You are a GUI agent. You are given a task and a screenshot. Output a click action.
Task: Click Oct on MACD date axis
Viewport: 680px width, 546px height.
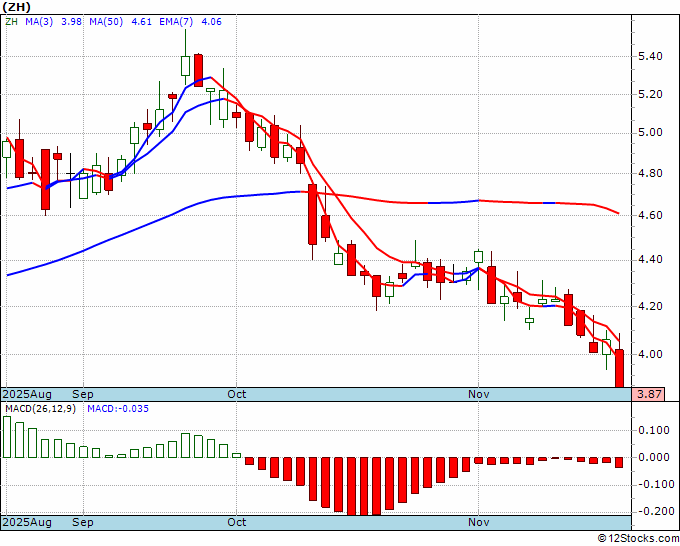(237, 522)
